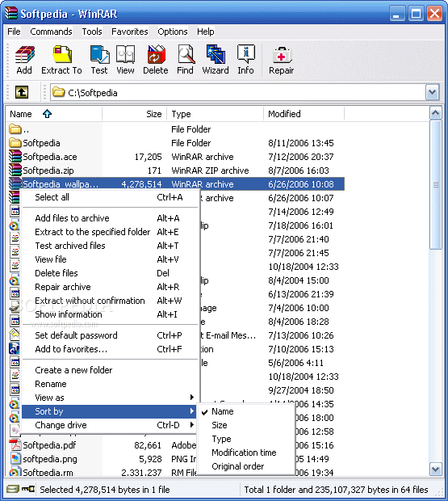Choose Extract without confirmation
This screenshot has height=501, width=448.
[110, 301]
